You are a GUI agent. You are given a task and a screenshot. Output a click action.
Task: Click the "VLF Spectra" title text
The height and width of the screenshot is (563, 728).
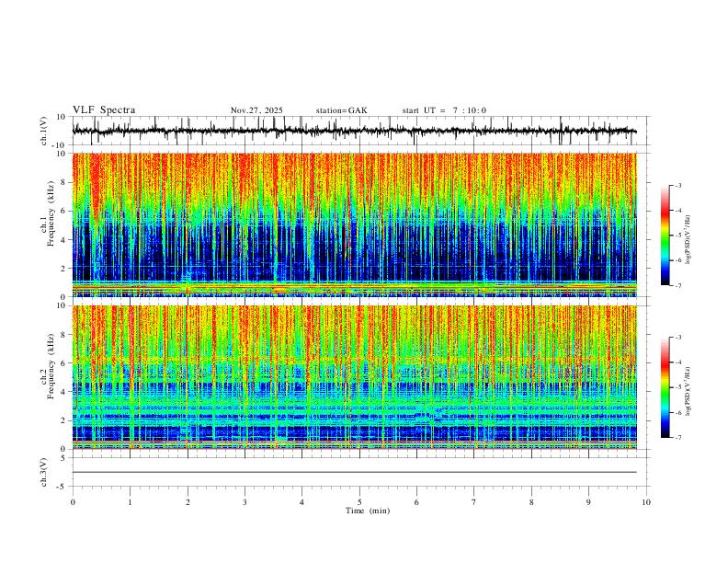[x=104, y=110]
